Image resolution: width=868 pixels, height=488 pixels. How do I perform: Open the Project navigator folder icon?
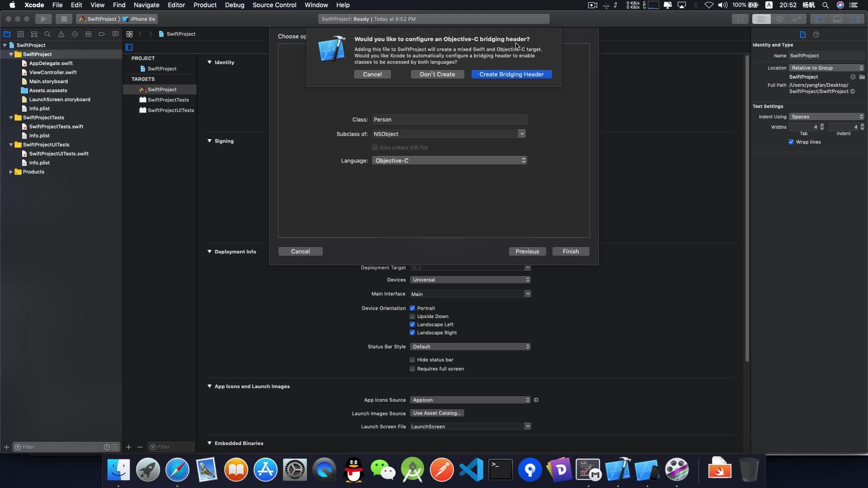coord(7,34)
